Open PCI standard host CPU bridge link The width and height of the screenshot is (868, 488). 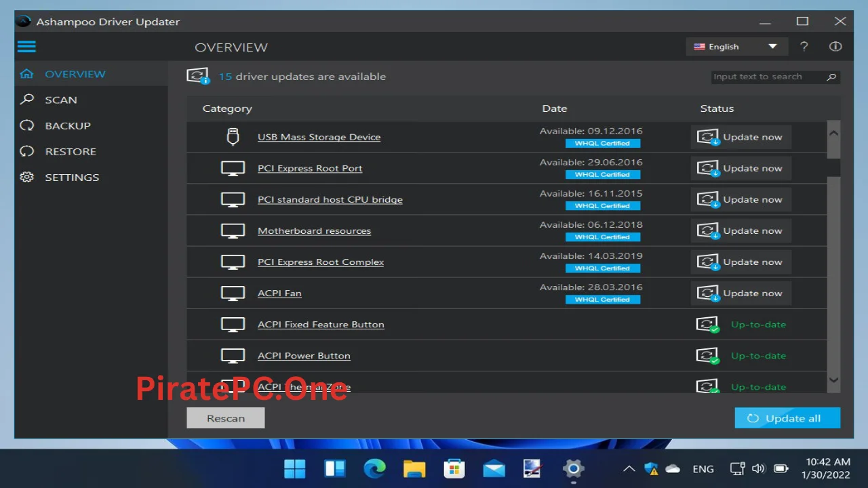coord(330,199)
